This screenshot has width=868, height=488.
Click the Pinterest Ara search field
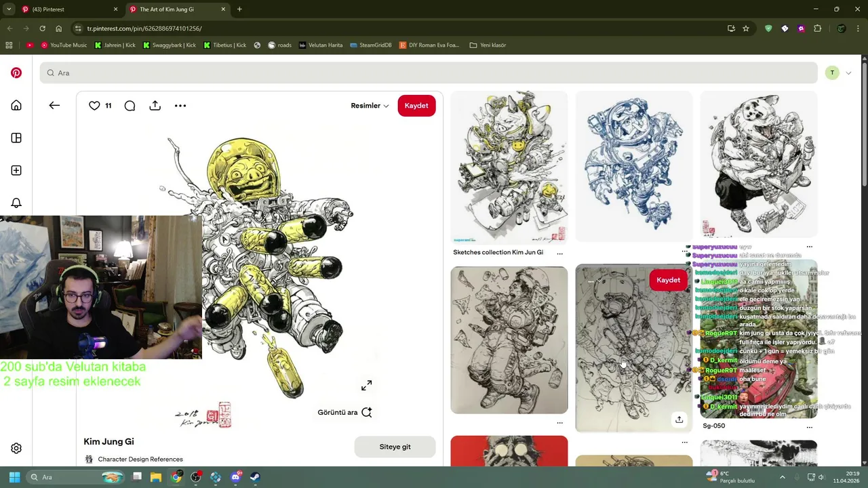[x=429, y=73]
